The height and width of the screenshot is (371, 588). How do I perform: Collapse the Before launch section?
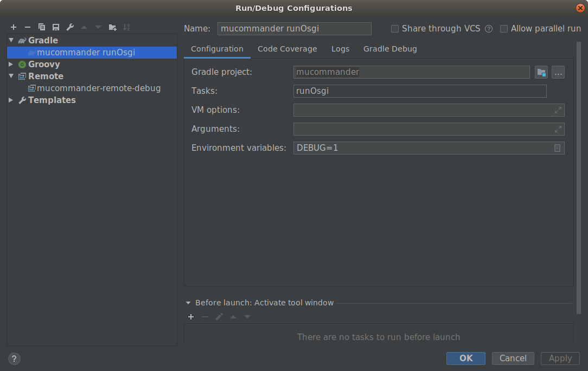188,303
